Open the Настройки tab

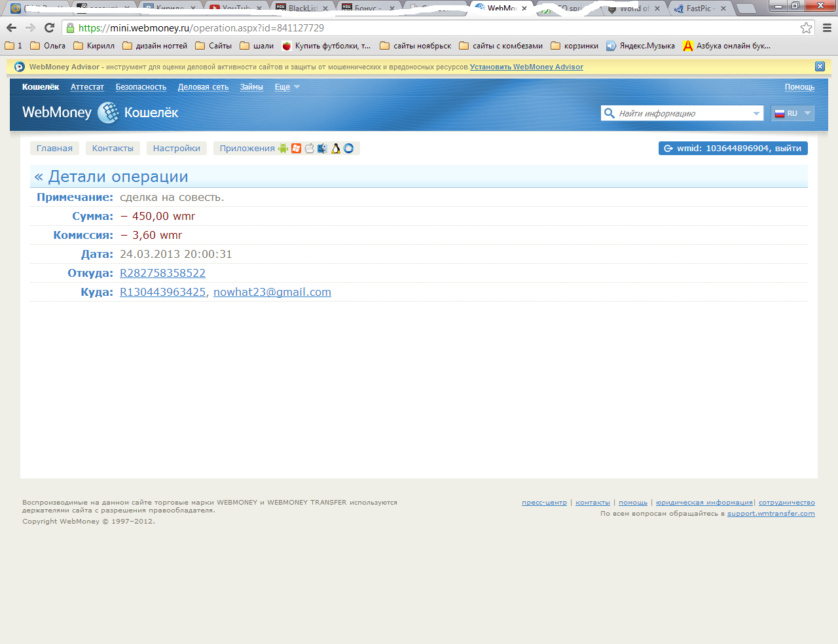177,149
